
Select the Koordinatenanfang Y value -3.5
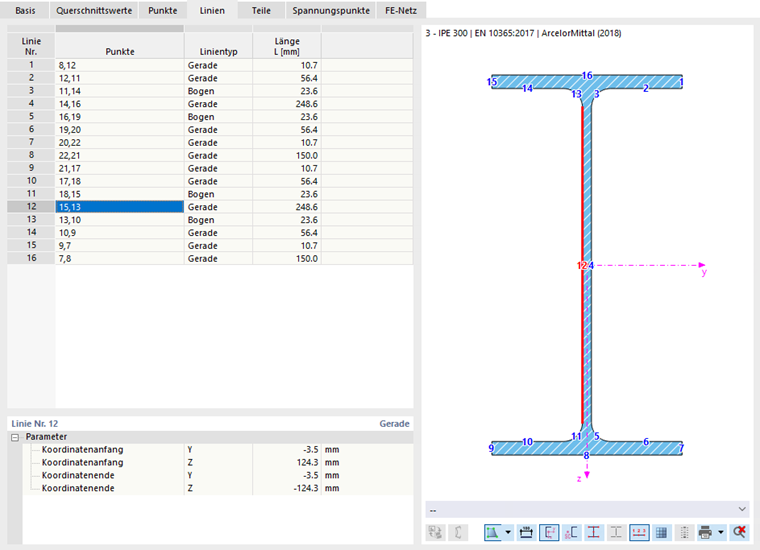pos(287,450)
